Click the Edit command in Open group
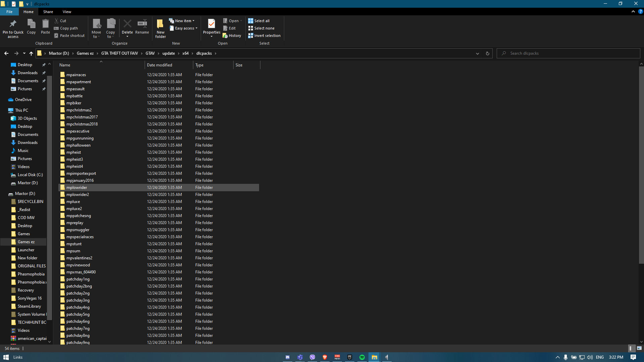The image size is (644, 362). (230, 28)
